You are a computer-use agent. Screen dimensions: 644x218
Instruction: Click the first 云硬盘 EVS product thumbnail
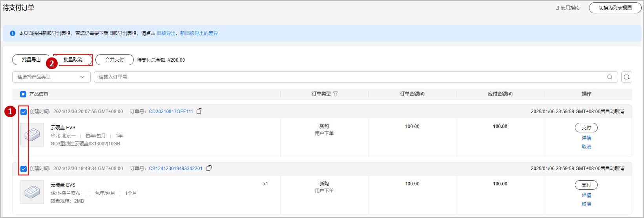coord(32,135)
